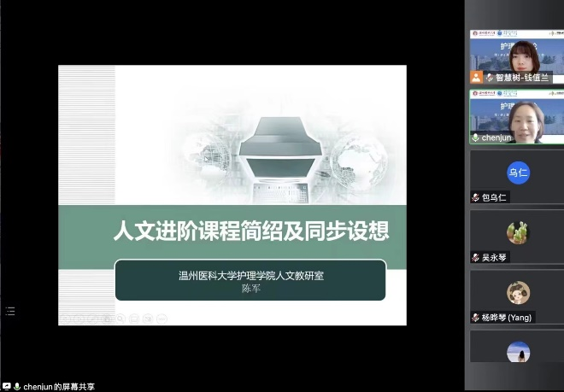
Task: Click the list menu icon at left edge
Action: point(10,312)
